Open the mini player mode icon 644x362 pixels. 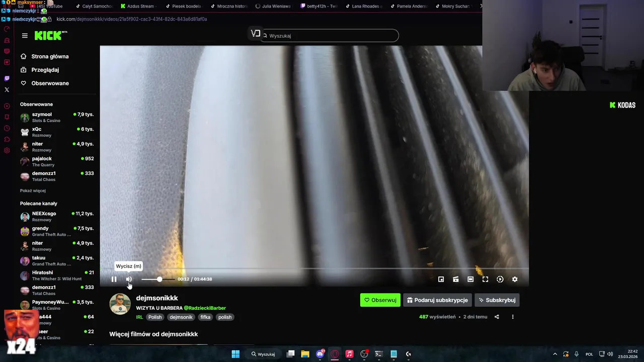pyautogui.click(x=441, y=279)
